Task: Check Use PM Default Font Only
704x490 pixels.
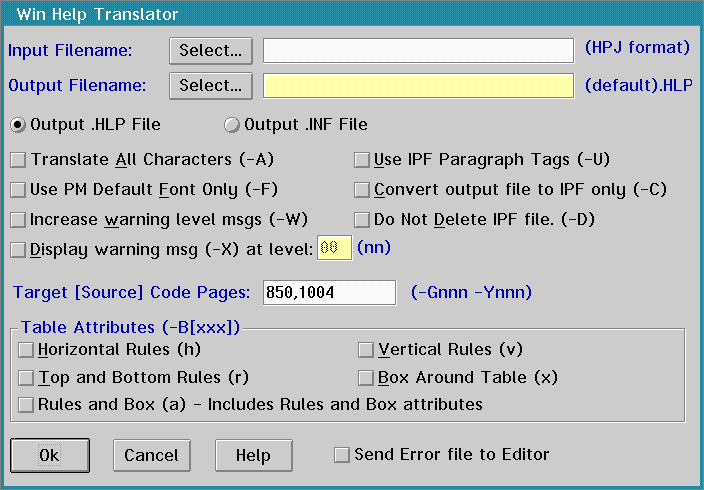Action: pos(18,189)
